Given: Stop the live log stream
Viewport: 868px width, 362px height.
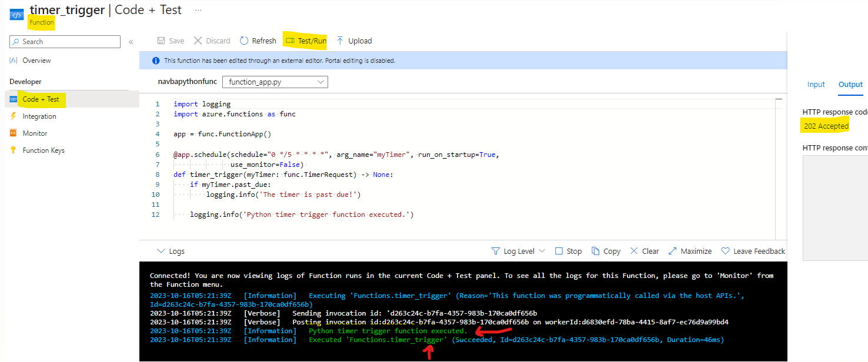Looking at the screenshot, I should point(567,251).
